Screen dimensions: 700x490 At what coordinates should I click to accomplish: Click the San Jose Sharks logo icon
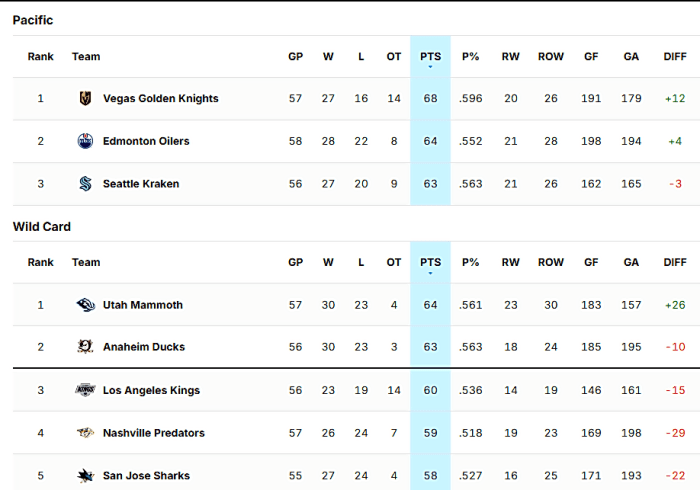[85, 476]
